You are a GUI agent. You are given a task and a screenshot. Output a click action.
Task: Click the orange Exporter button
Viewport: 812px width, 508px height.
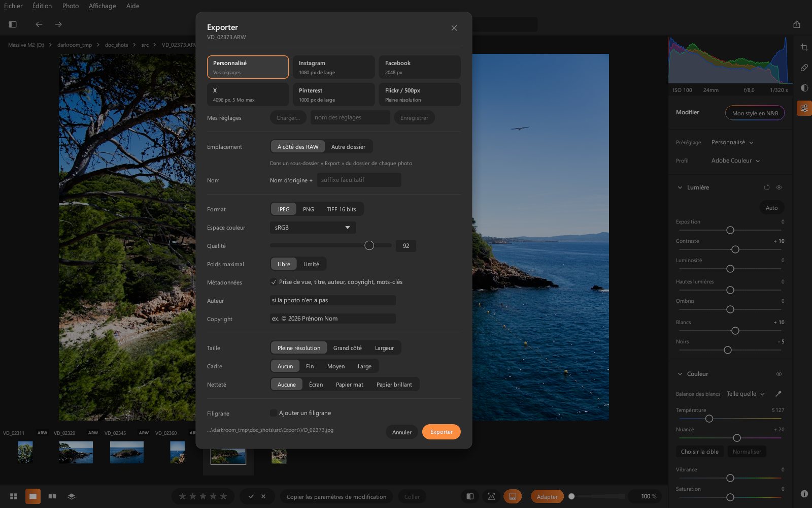[x=442, y=432]
